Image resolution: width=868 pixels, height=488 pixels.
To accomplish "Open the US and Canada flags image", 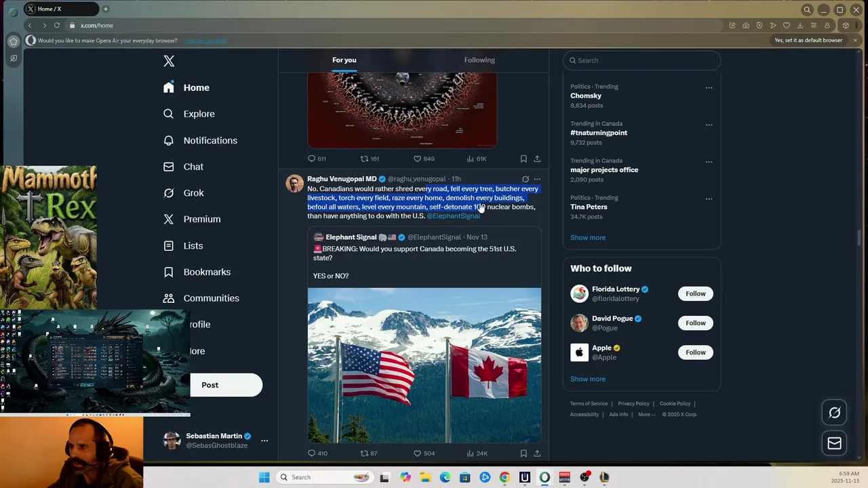I will (425, 365).
